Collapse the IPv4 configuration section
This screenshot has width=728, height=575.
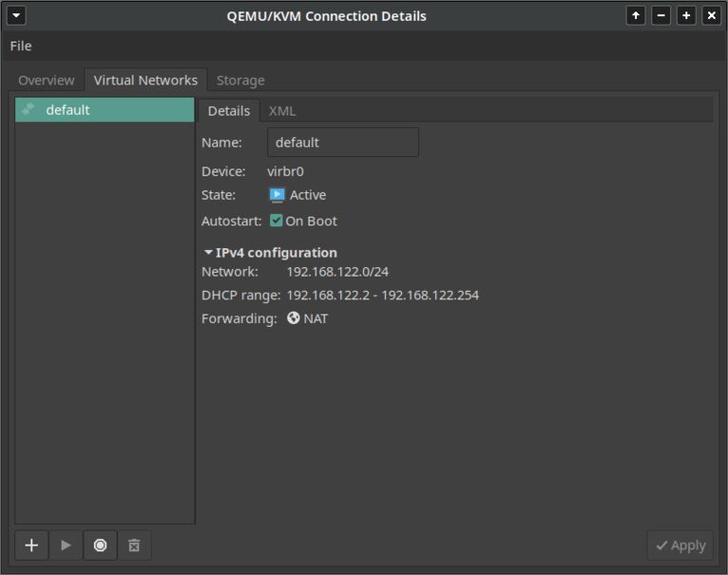(209, 253)
